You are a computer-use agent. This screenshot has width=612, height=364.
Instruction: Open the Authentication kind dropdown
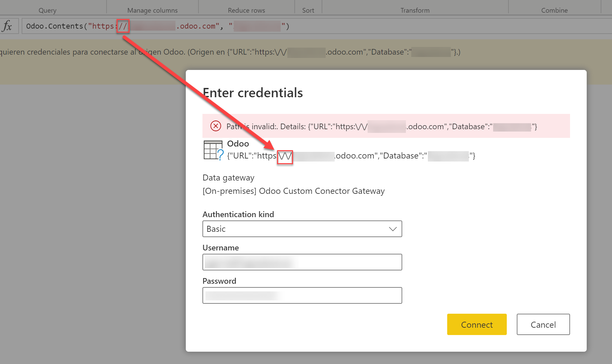coord(302,229)
